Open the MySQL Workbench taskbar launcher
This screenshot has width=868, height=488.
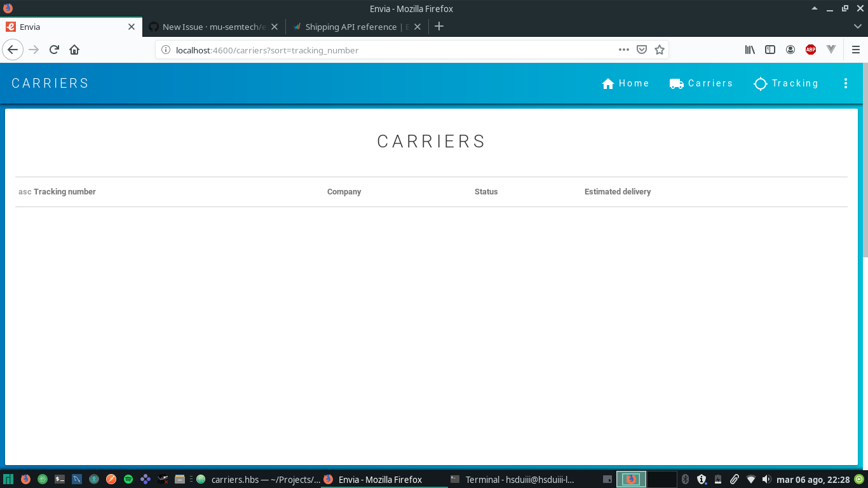tap(77, 480)
